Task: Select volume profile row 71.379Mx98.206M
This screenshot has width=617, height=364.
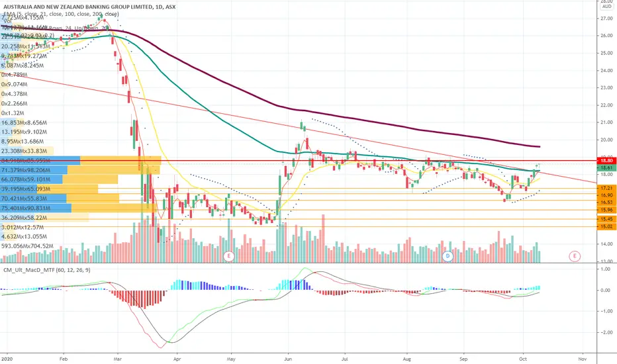Action: tap(80, 170)
